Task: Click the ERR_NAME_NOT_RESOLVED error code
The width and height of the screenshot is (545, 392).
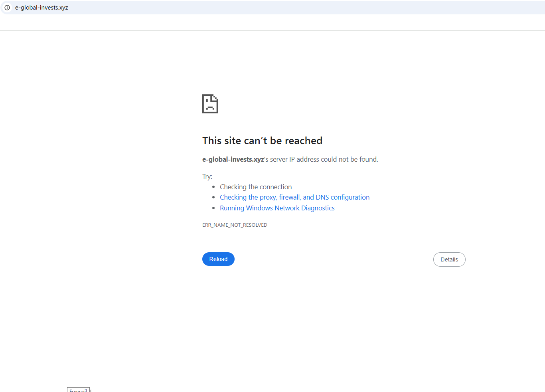Action: pos(235,225)
